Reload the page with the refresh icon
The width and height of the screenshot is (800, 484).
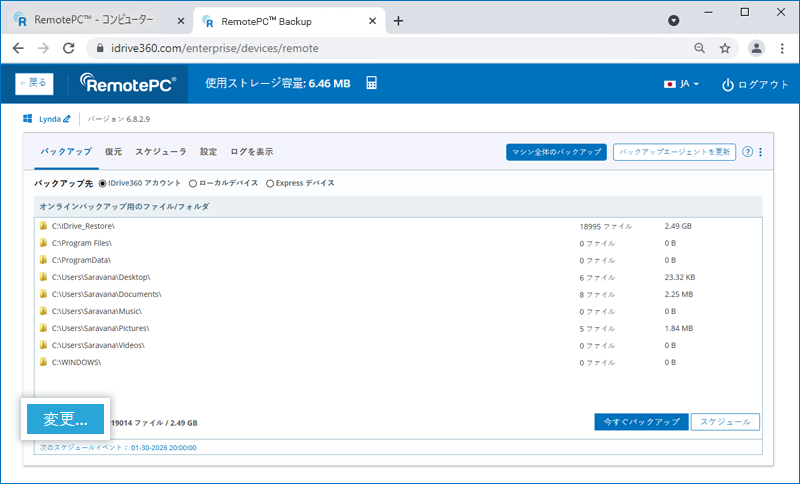click(x=68, y=48)
